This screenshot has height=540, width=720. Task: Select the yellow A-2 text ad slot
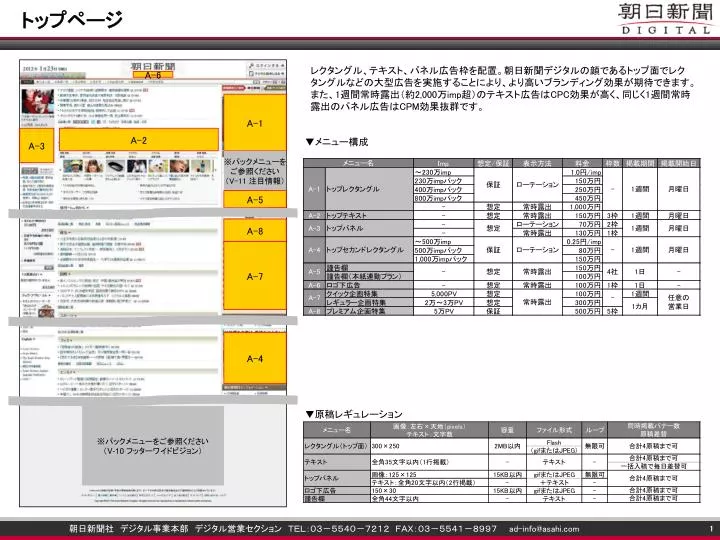[139, 140]
